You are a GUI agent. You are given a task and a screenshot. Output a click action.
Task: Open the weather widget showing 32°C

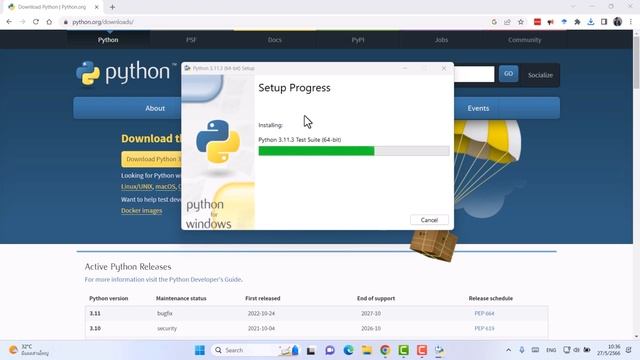[x=29, y=350]
